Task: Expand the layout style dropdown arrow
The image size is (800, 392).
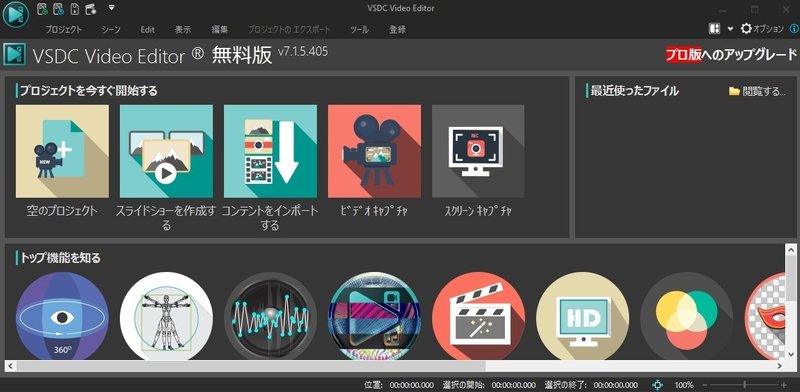Action: (x=730, y=29)
